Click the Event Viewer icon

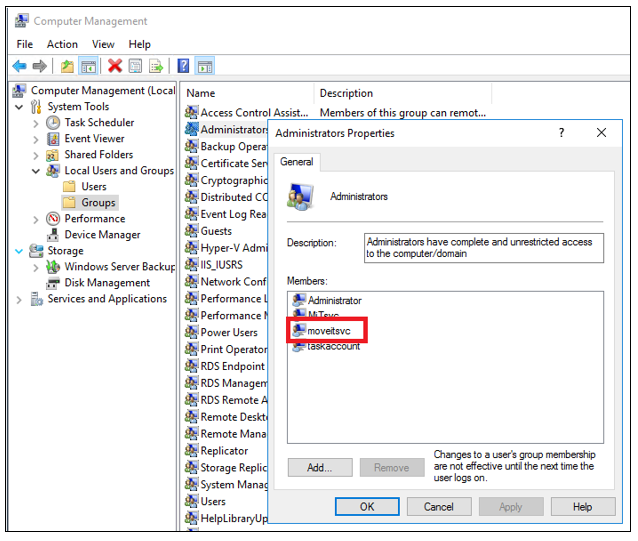click(x=53, y=139)
